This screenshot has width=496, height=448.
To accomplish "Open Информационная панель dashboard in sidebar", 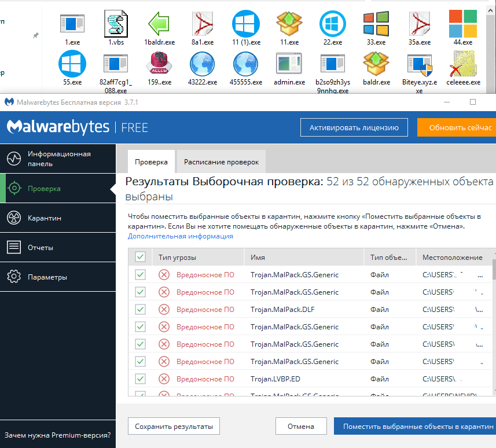I will (58, 159).
